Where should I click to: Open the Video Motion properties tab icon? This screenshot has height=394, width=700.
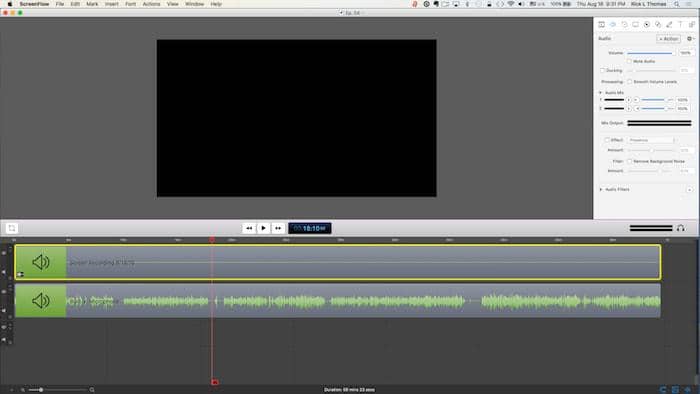[x=624, y=25]
